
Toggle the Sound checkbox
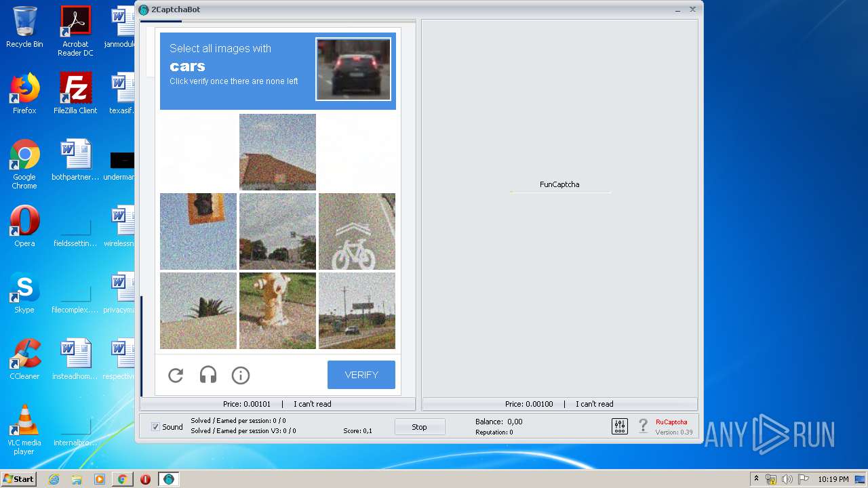pos(155,426)
